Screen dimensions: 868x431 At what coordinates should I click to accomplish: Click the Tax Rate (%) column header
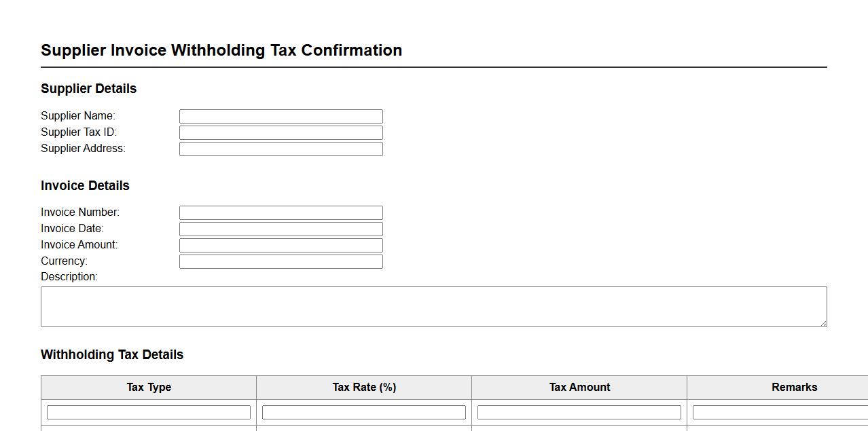pyautogui.click(x=364, y=388)
